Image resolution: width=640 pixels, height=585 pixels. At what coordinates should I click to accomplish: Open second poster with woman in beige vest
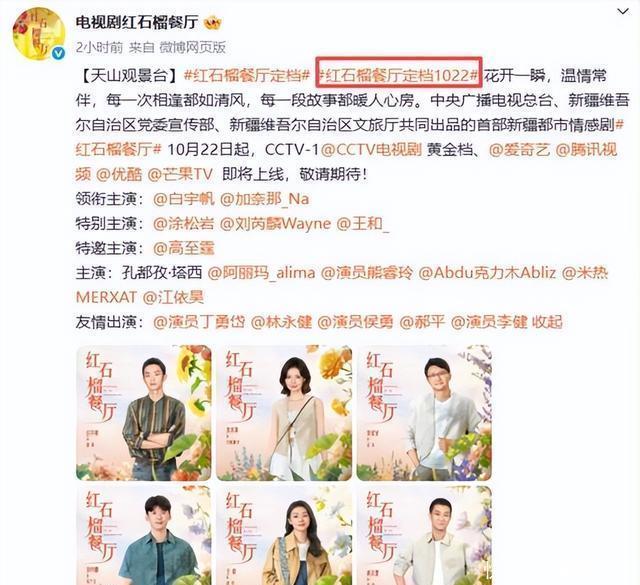pos(284,413)
